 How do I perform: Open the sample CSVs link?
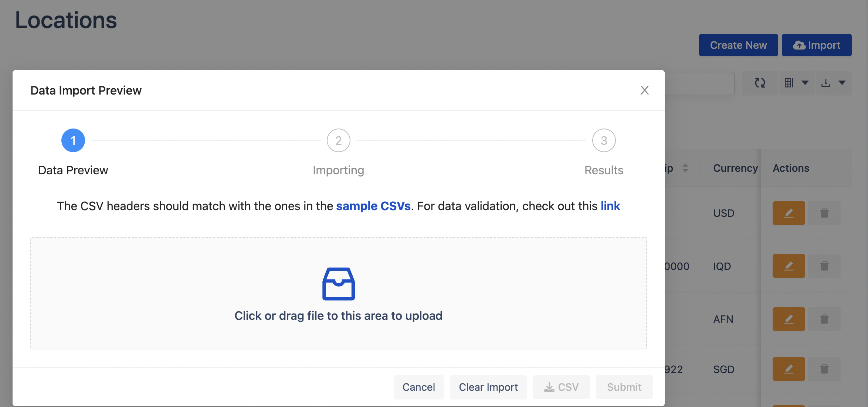(x=373, y=206)
